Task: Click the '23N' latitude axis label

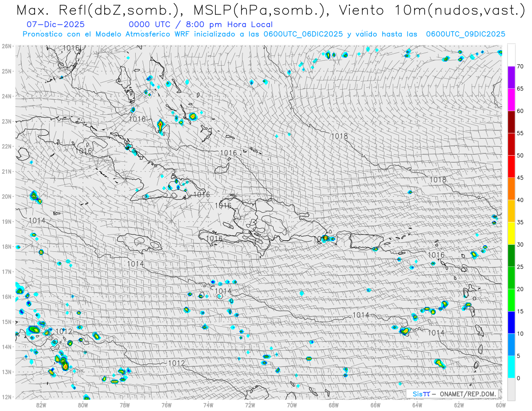Action: pos(7,121)
